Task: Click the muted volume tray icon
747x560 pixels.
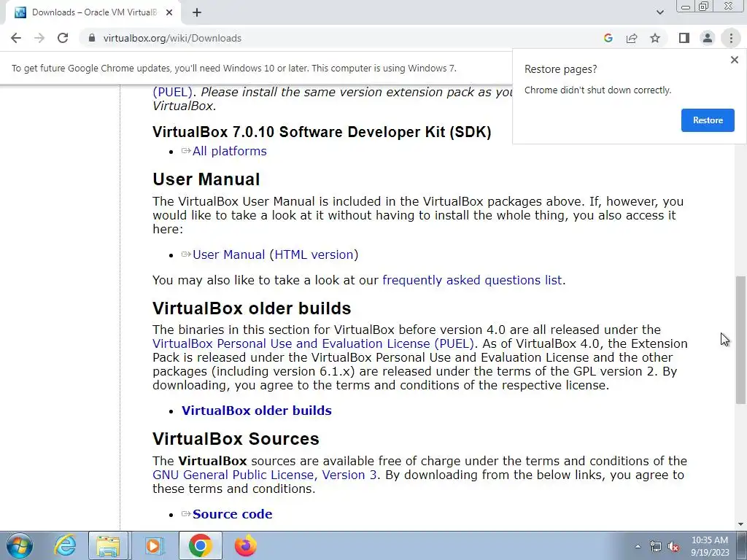Action: point(673,546)
